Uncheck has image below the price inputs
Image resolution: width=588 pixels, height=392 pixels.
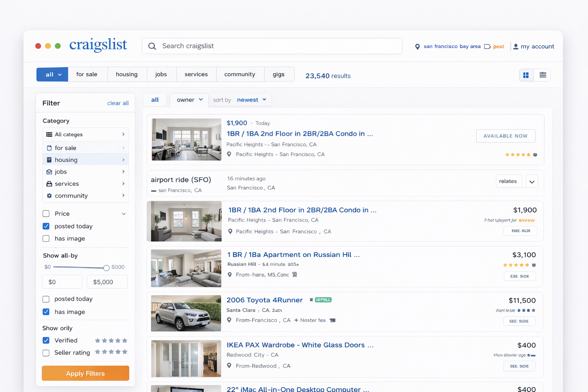46,312
